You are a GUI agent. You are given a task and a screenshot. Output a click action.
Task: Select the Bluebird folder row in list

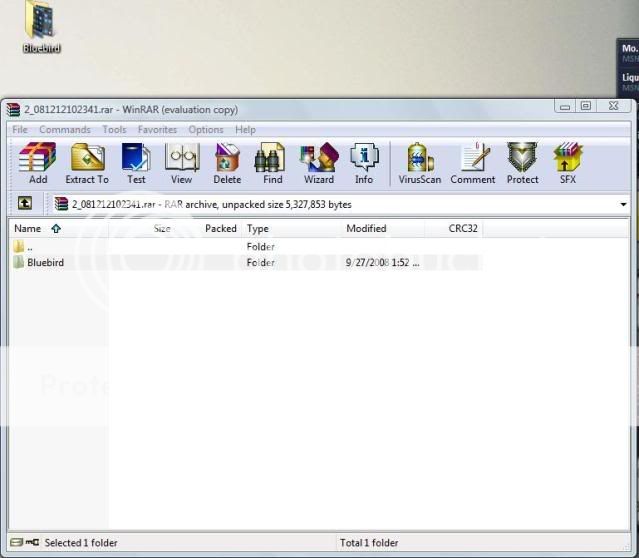click(x=246, y=262)
